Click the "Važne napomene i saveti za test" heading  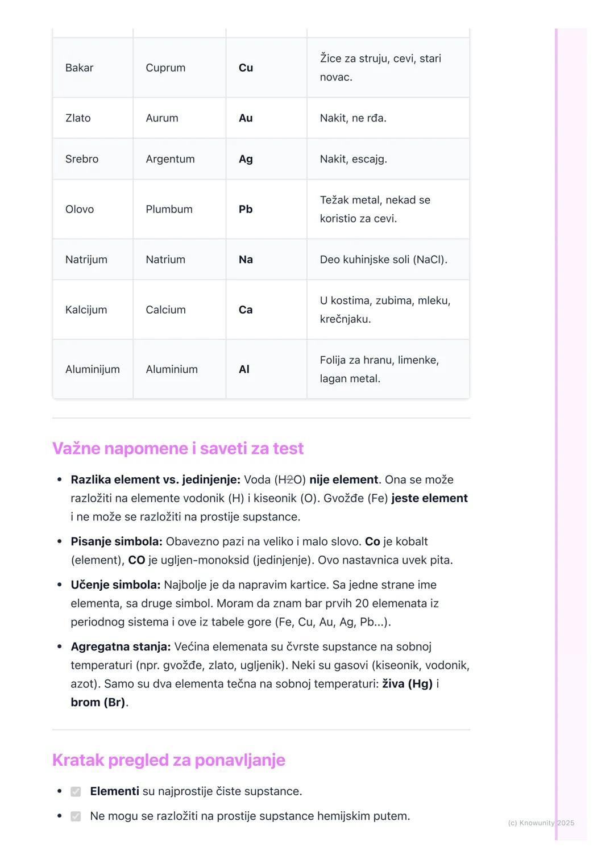click(x=178, y=449)
